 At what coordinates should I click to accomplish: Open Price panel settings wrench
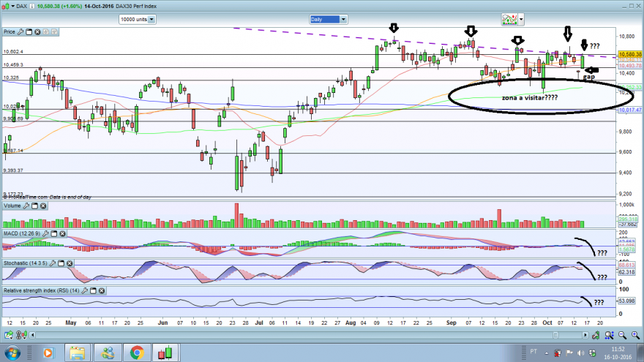point(20,31)
